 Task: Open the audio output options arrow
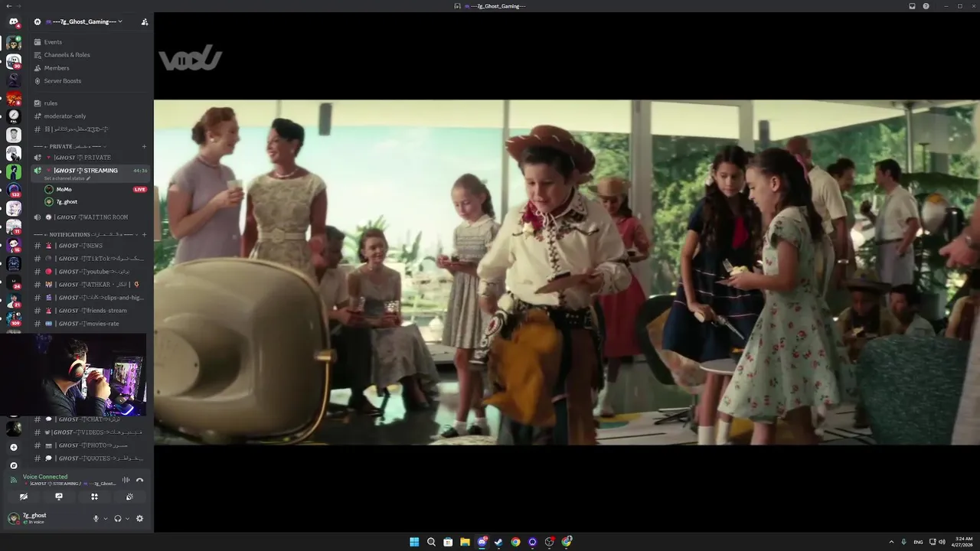(x=127, y=519)
